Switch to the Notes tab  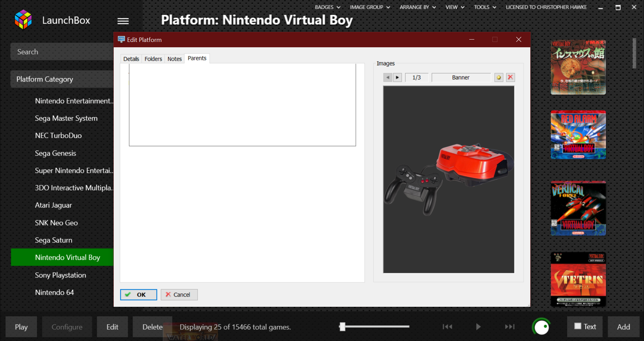tap(175, 59)
